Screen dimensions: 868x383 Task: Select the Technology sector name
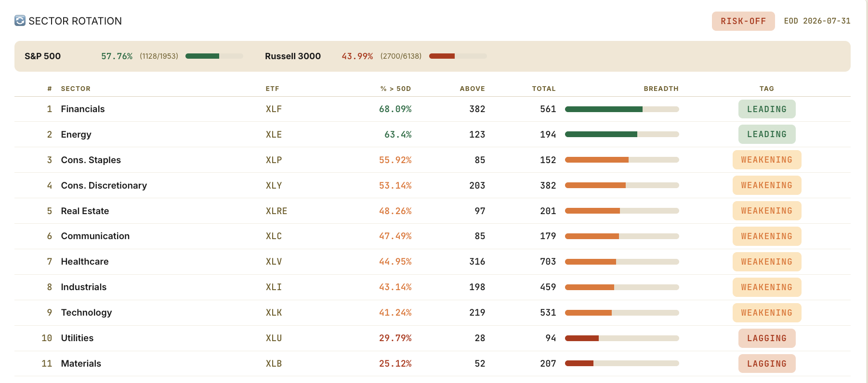pos(87,313)
